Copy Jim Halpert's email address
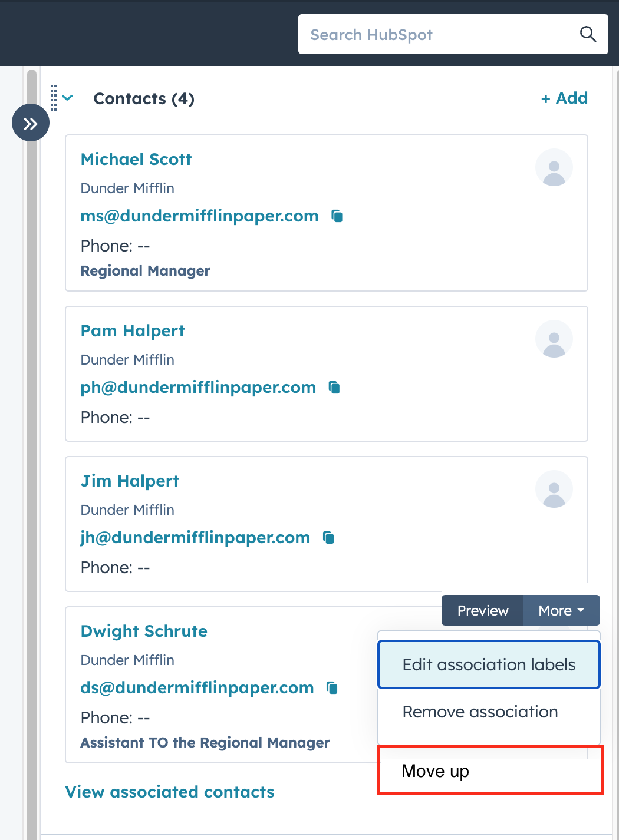Screen dimensions: 619x840 (328, 537)
